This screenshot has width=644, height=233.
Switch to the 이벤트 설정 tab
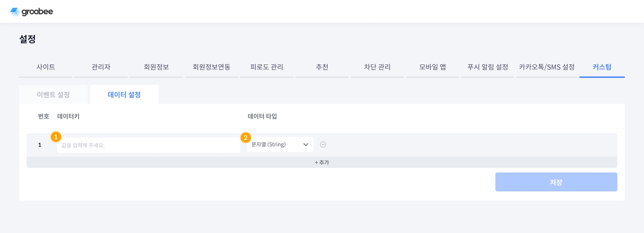[53, 95]
